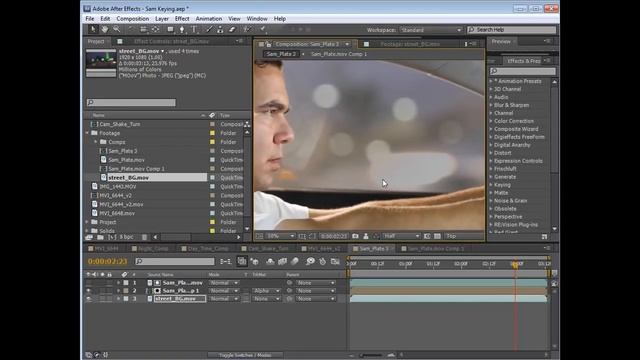
Task: Click the street_BG.mov thumbnail preview
Action: 101,63
